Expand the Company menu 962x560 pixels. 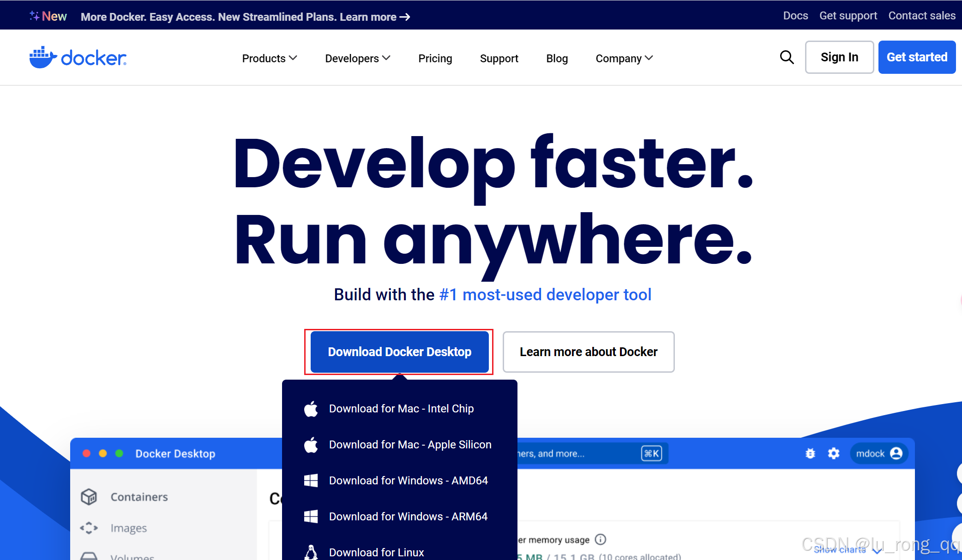(x=624, y=58)
